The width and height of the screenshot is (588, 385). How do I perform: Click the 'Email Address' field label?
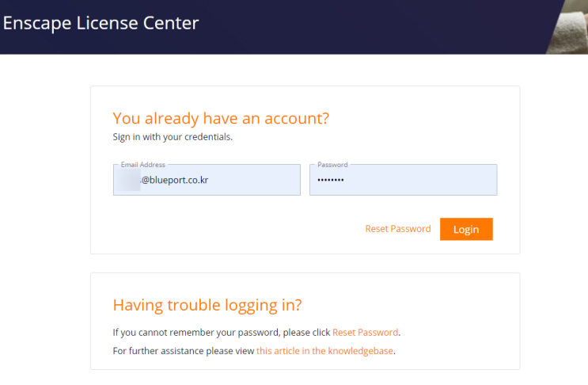(x=142, y=165)
